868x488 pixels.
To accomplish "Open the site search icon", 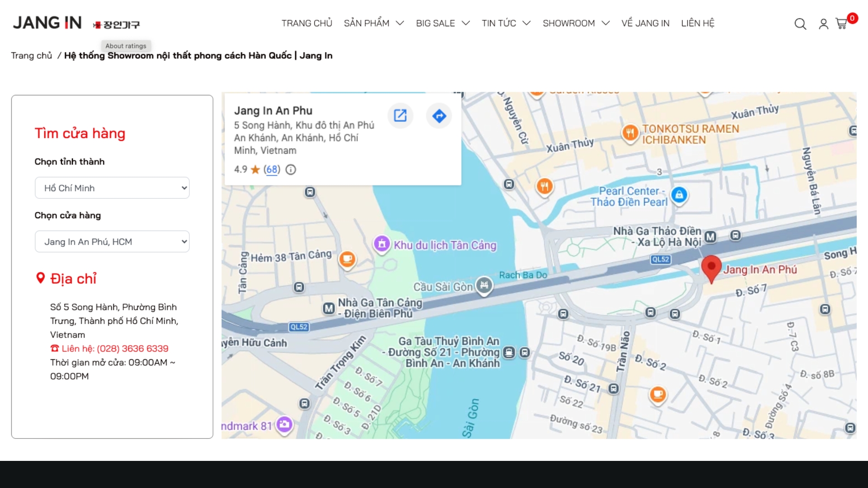I will pos(800,23).
